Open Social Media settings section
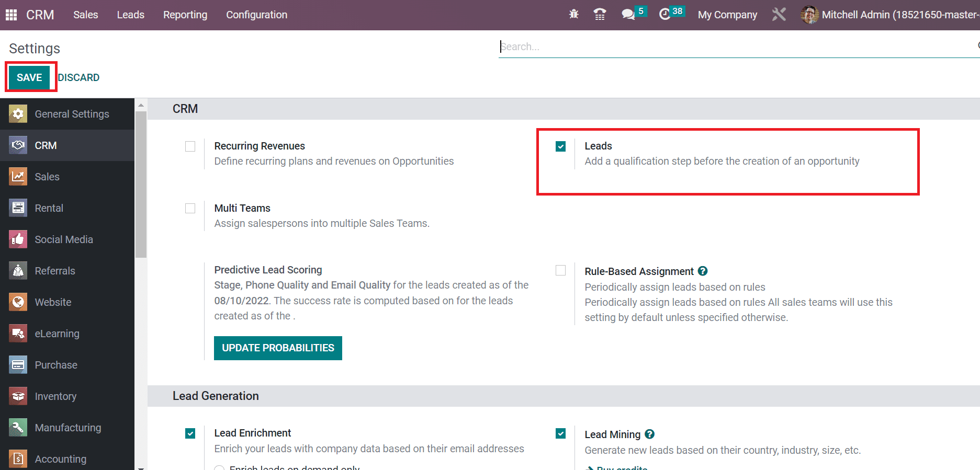The width and height of the screenshot is (980, 470). (67, 239)
